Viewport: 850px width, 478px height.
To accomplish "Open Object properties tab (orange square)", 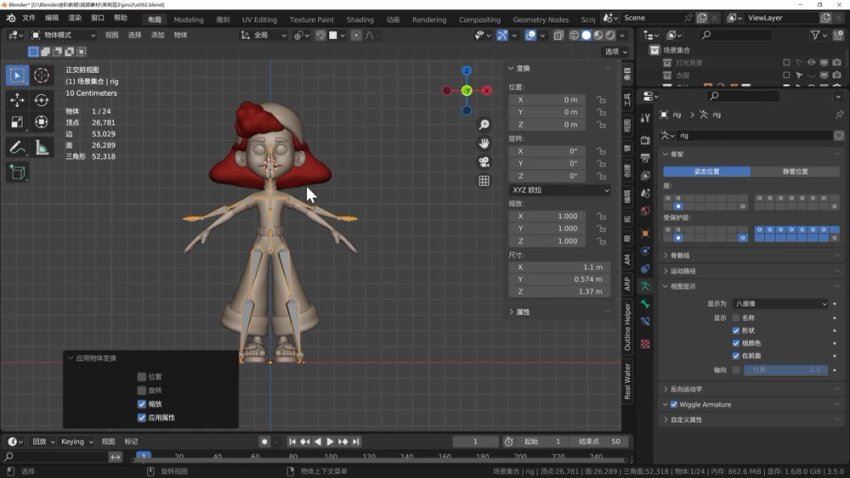I will pos(645,233).
